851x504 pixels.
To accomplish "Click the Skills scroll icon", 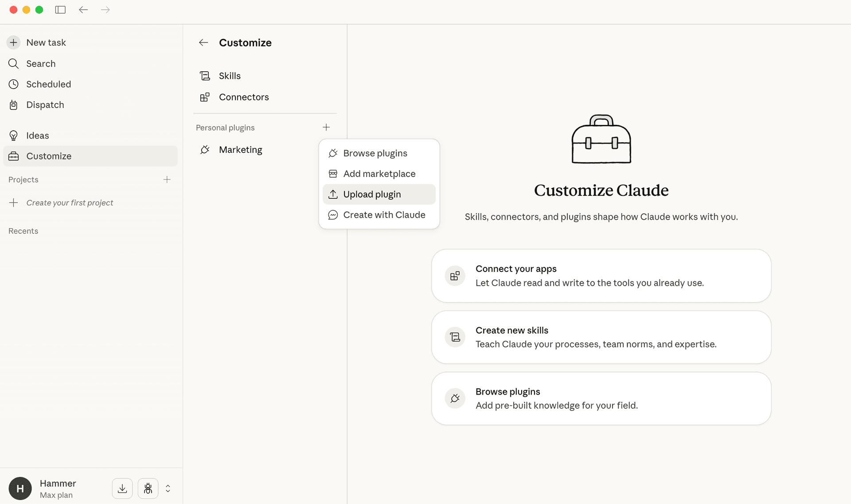I will [x=205, y=76].
